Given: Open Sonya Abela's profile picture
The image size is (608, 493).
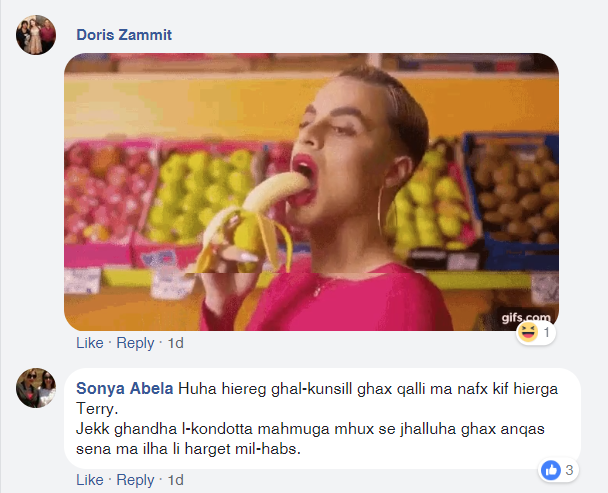Looking at the screenshot, I should click(x=36, y=387).
